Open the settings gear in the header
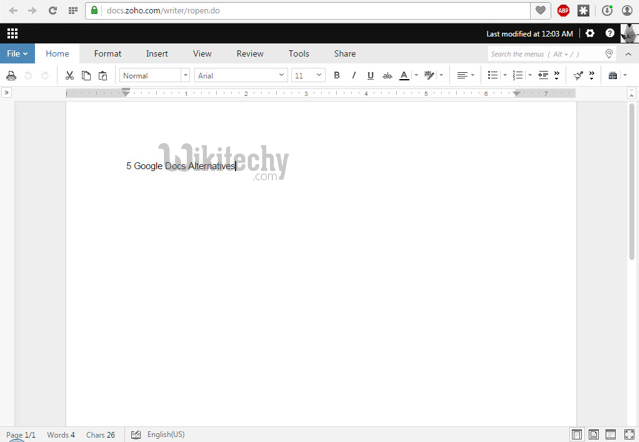 590,33
